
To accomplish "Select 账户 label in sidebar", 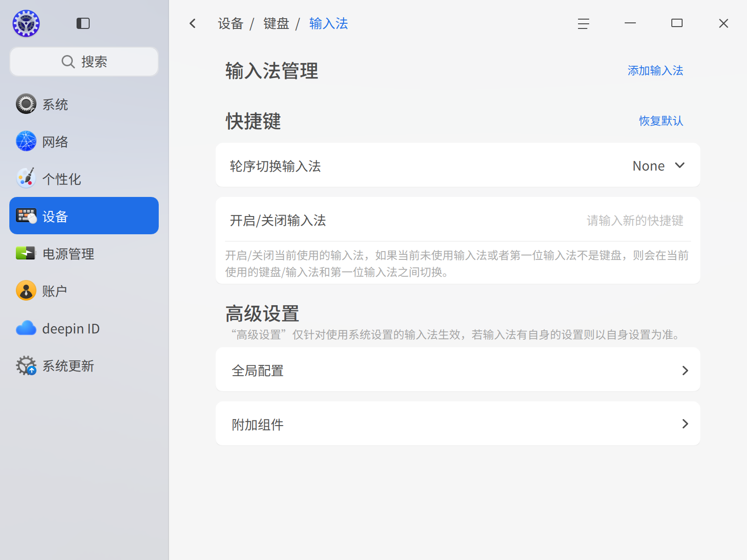I will coord(55,291).
